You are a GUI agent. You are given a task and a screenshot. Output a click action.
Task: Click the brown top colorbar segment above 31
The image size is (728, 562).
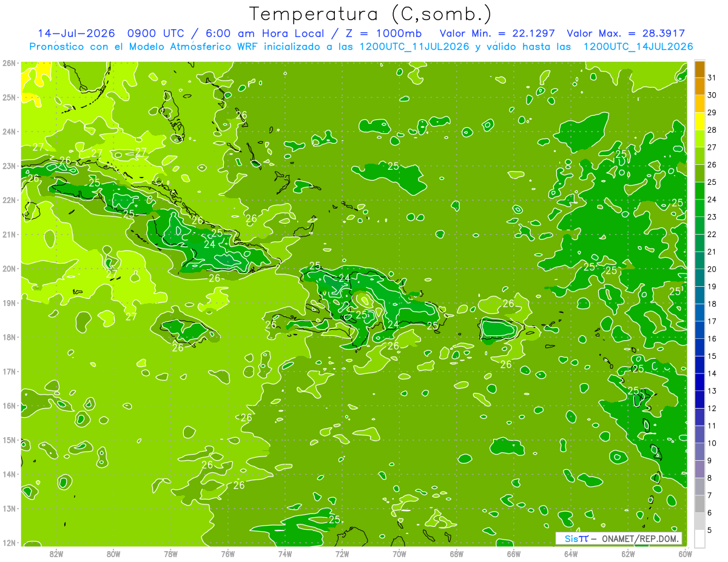[x=699, y=69]
